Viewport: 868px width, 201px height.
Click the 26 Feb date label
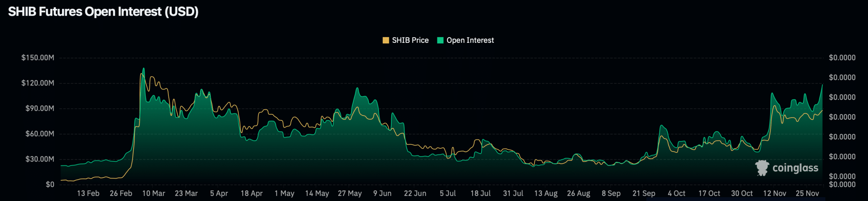point(121,194)
